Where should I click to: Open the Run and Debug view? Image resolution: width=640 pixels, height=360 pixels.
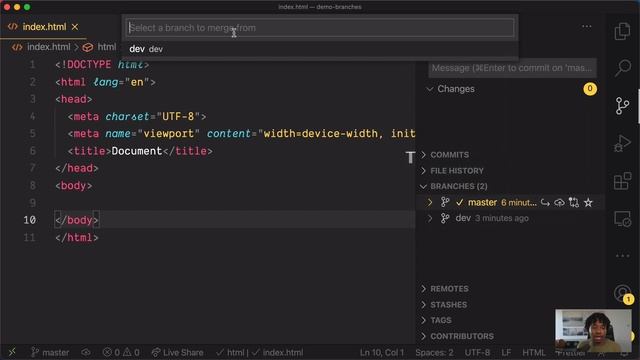pyautogui.click(x=622, y=143)
